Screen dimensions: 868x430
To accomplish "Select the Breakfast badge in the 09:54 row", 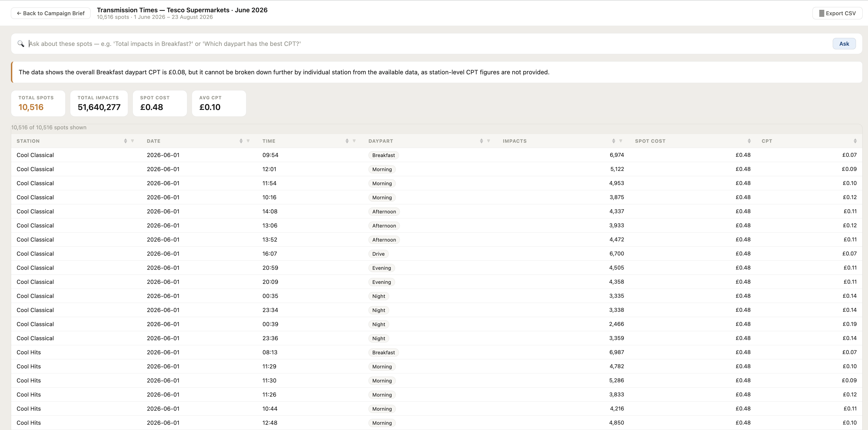I will pyautogui.click(x=384, y=155).
